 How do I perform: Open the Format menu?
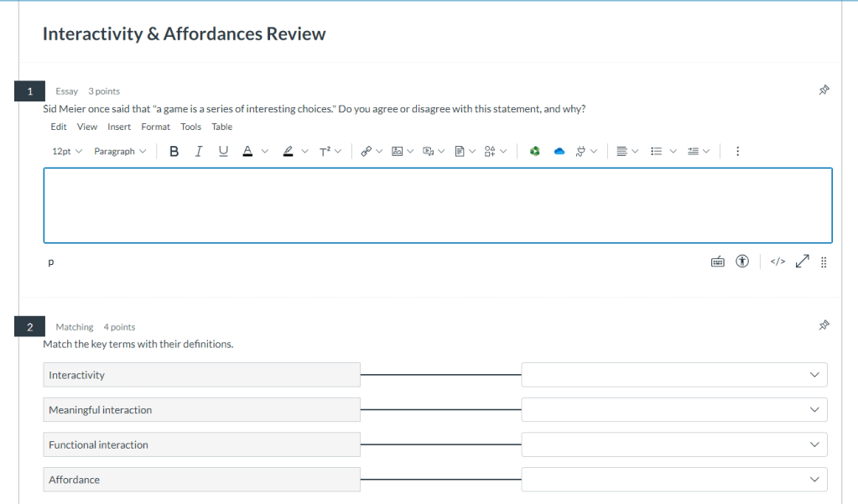(155, 127)
